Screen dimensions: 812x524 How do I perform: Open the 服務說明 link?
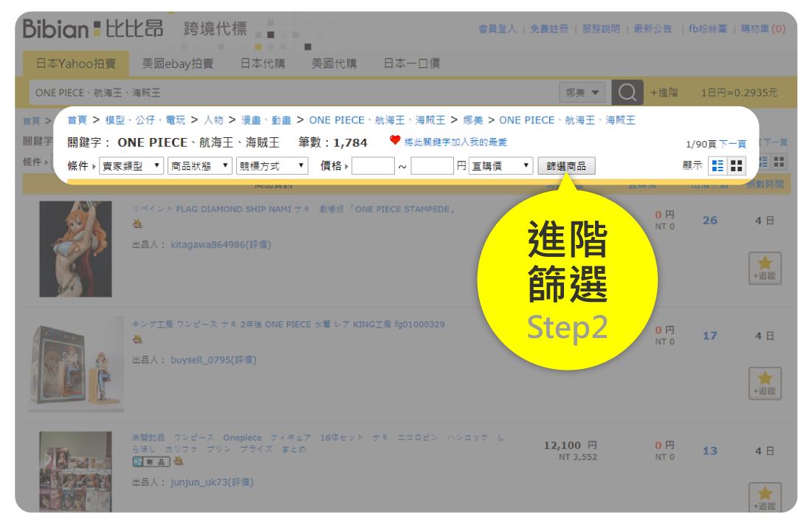coord(601,29)
